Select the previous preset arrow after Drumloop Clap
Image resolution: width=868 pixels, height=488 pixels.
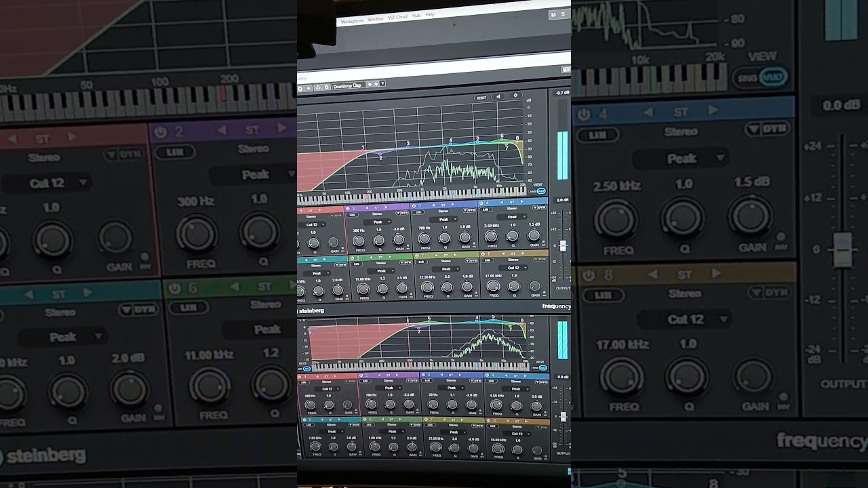(370, 84)
